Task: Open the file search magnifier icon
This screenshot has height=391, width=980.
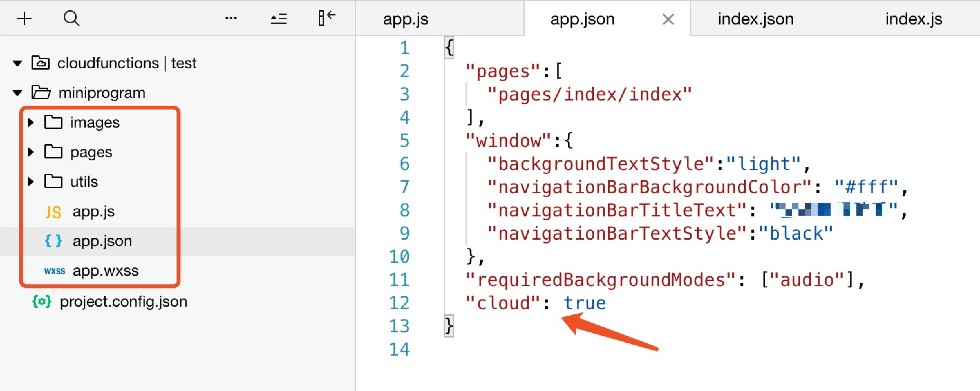Action: click(x=71, y=18)
